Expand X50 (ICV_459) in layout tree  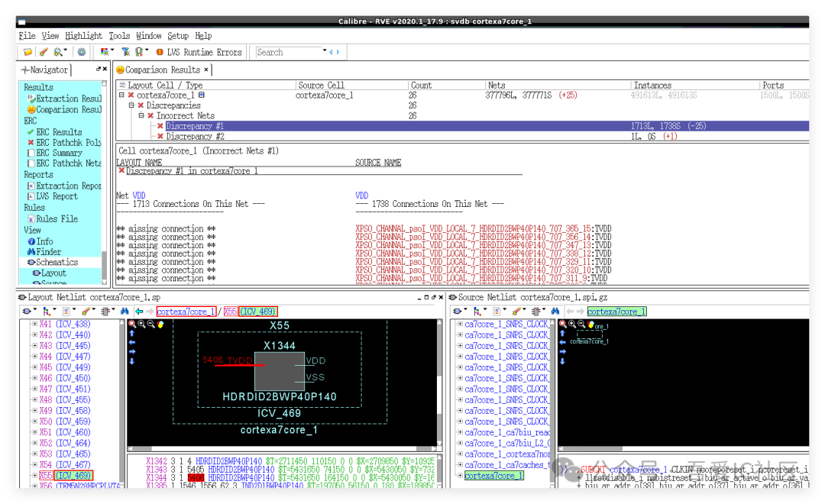click(34, 422)
